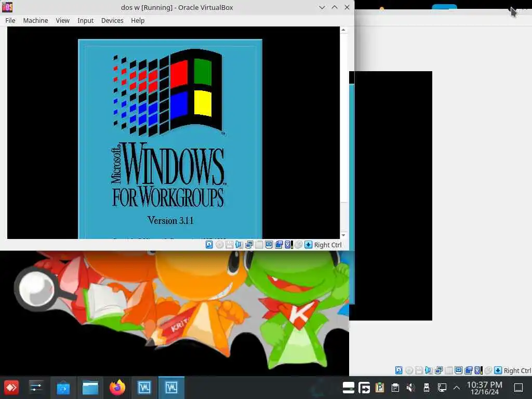Open the View menu

point(62,21)
